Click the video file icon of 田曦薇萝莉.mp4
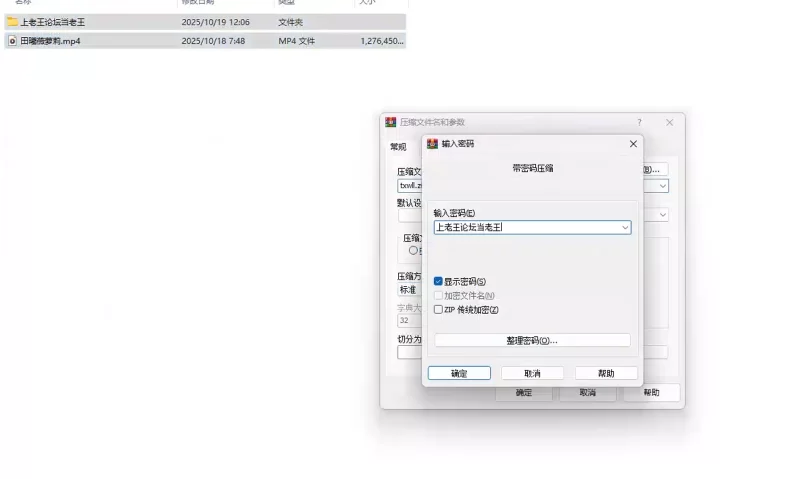The height and width of the screenshot is (479, 800). pyautogui.click(x=12, y=41)
